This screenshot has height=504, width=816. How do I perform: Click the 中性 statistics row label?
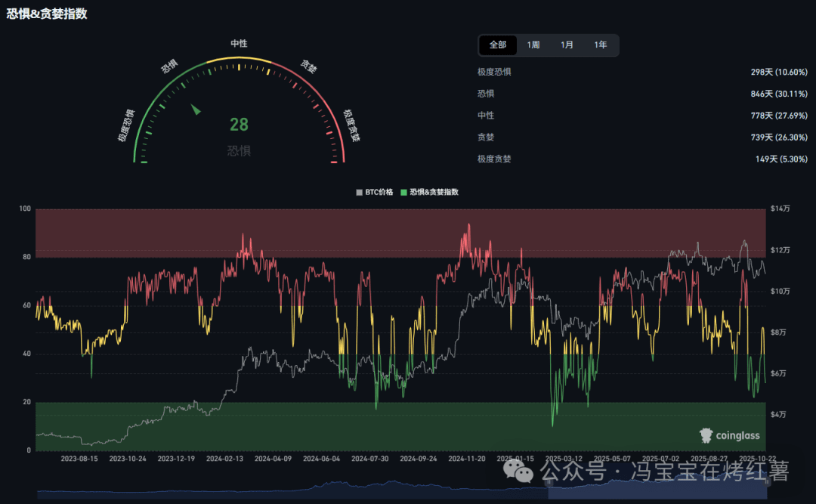tap(486, 116)
